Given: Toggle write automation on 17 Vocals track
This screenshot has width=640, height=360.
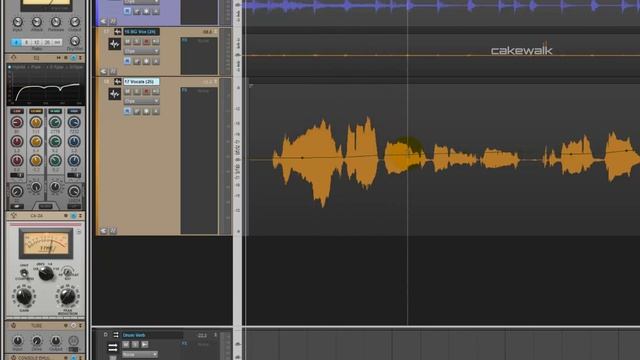Looking at the screenshot, I should click(137, 111).
